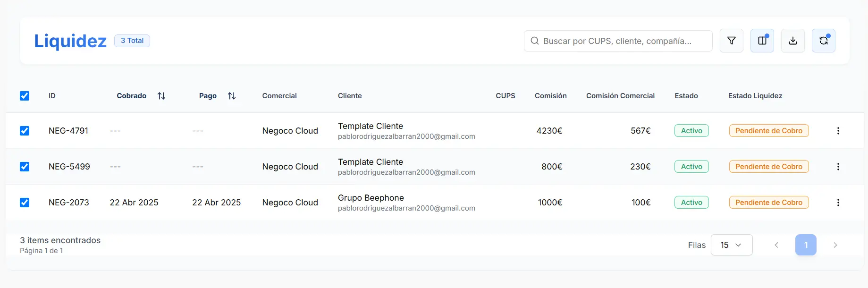Open three-dot menu for NEG-2073 row
Viewport: 868px width, 288px height.
click(838, 203)
